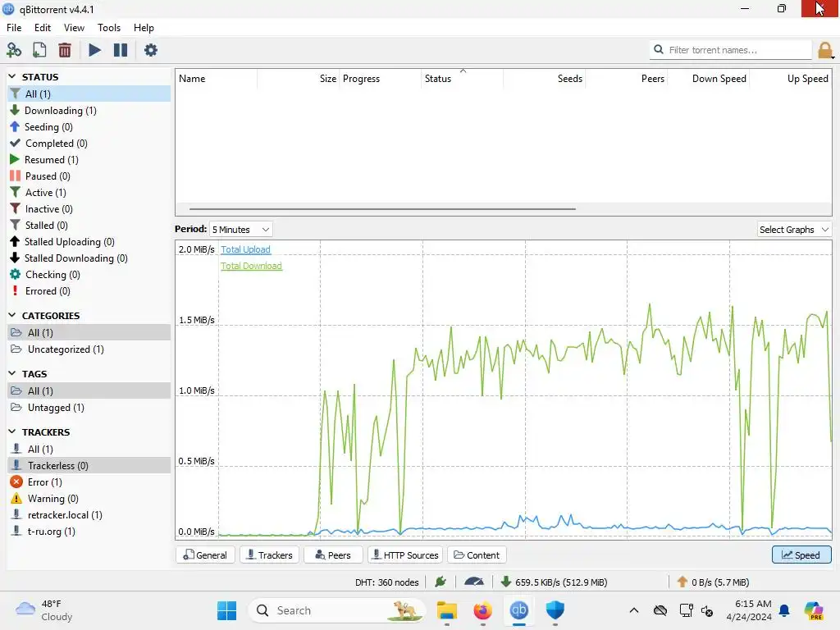This screenshot has height=630, width=840.
Task: Click the Add torrent link icon
Action: [x=14, y=50]
